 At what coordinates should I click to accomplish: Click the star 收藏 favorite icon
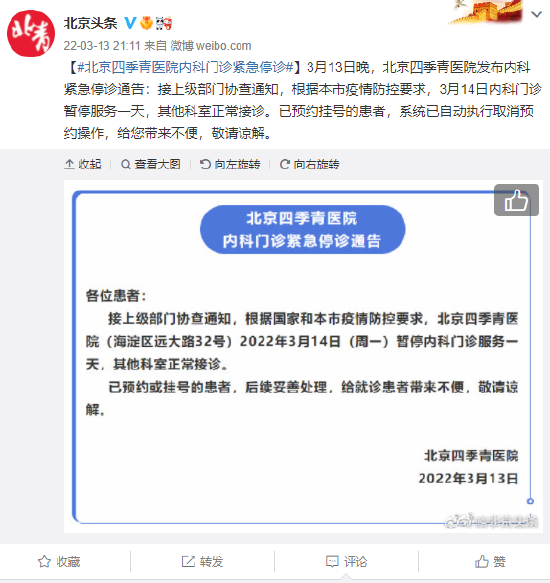[44, 561]
